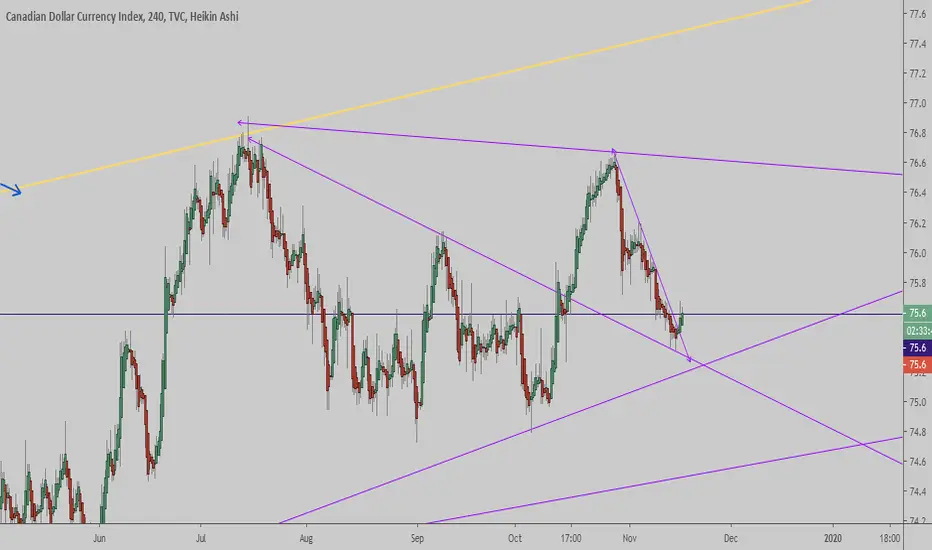Click the Jun label on the time axis
Image resolution: width=932 pixels, height=550 pixels.
click(x=99, y=538)
